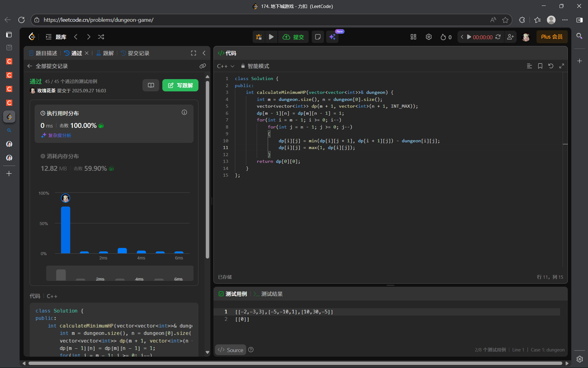Screen dimensions: 588x368
Task: Reset code with the undo arrow icon
Action: coord(551,66)
